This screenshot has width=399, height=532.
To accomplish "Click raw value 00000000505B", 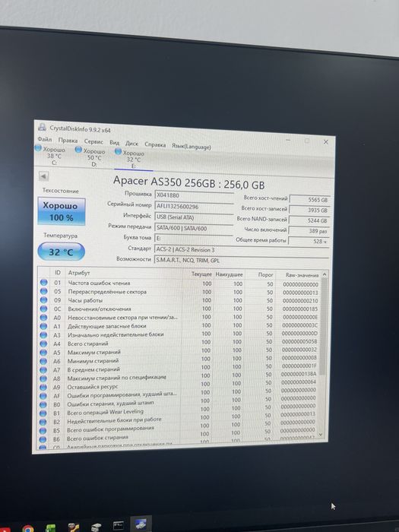I will point(299,342).
